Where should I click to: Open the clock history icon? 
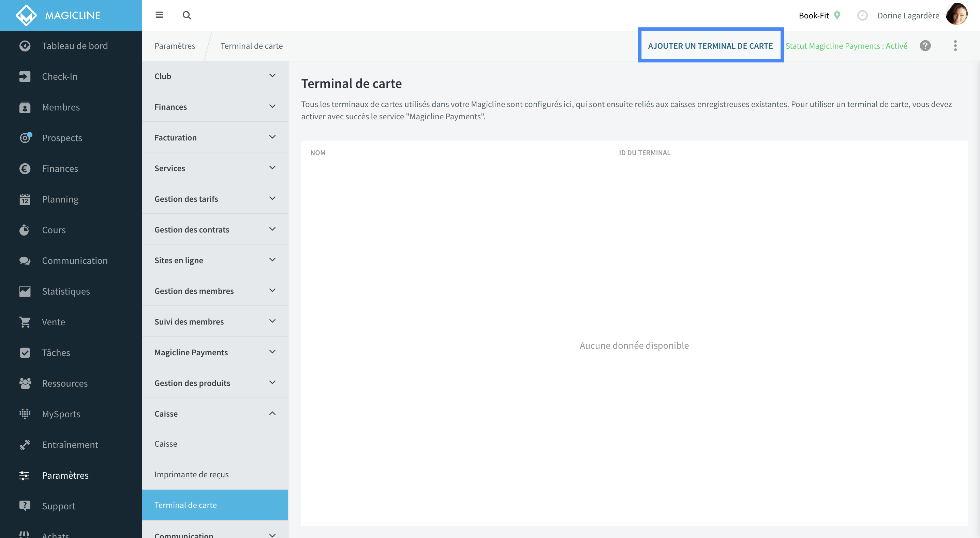pos(862,15)
